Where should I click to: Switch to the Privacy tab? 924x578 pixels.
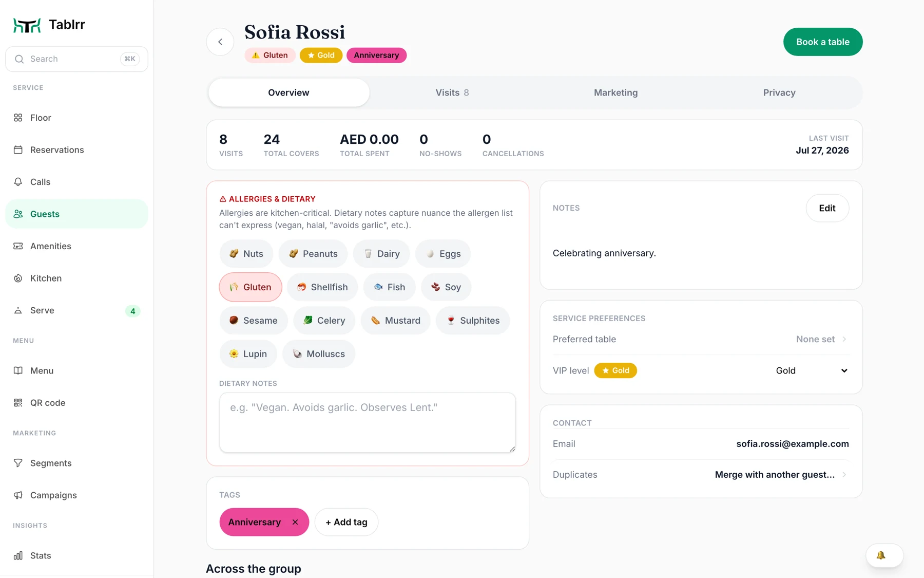pos(779,92)
